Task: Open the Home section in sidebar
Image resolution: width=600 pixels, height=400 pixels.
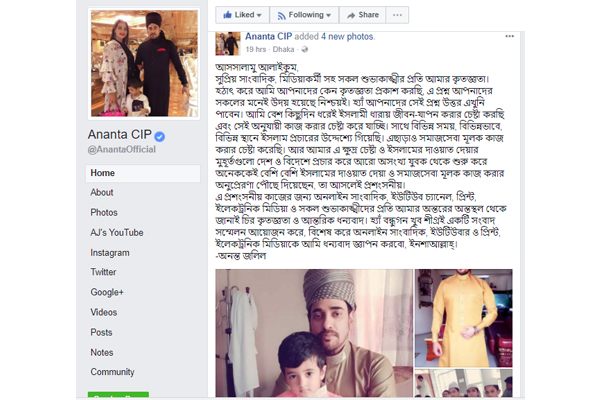Action: [143, 173]
